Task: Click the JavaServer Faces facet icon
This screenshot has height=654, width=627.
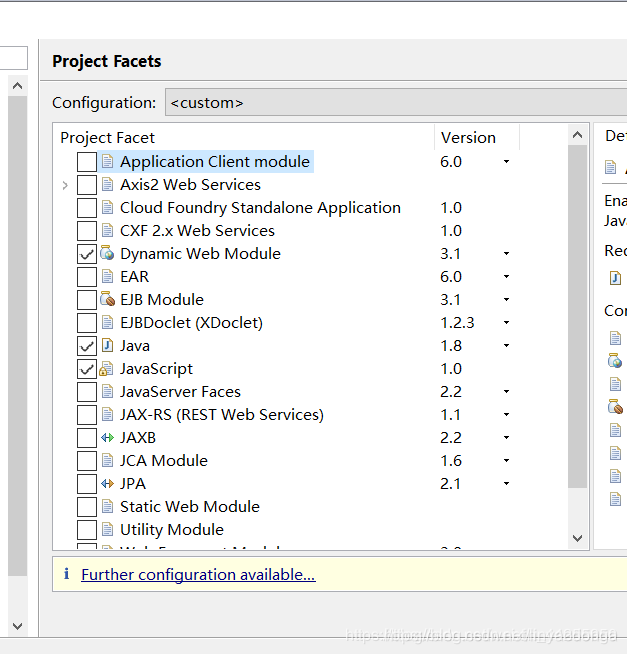Action: tap(108, 391)
